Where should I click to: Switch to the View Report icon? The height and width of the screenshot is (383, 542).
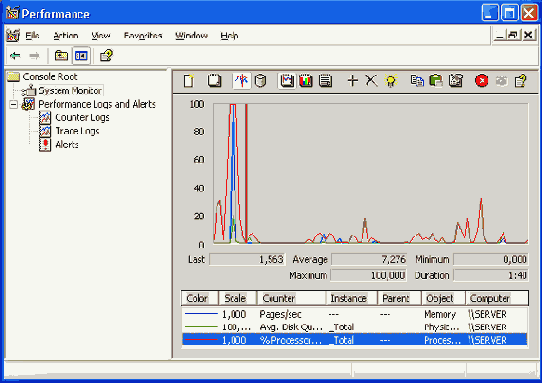pos(325,81)
